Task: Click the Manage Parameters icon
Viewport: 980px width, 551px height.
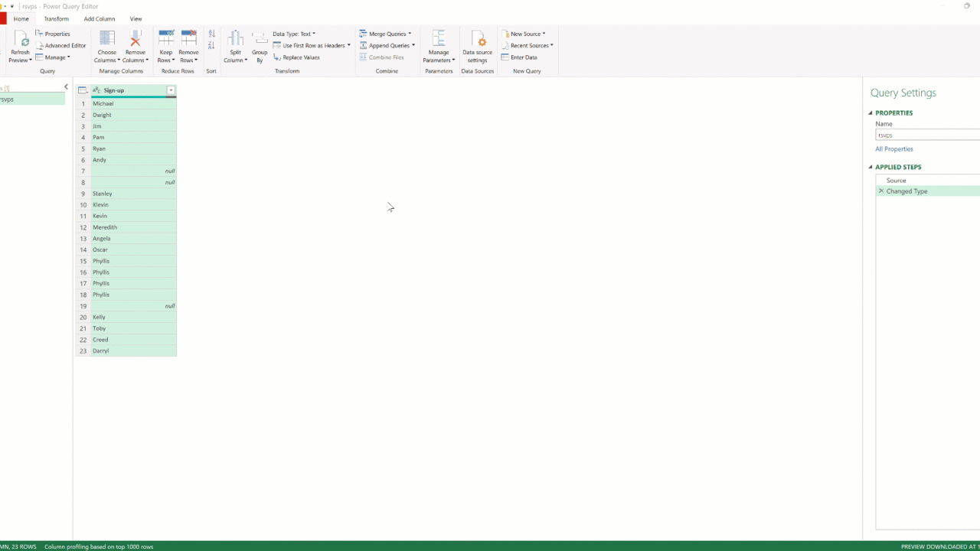Action: (x=439, y=39)
